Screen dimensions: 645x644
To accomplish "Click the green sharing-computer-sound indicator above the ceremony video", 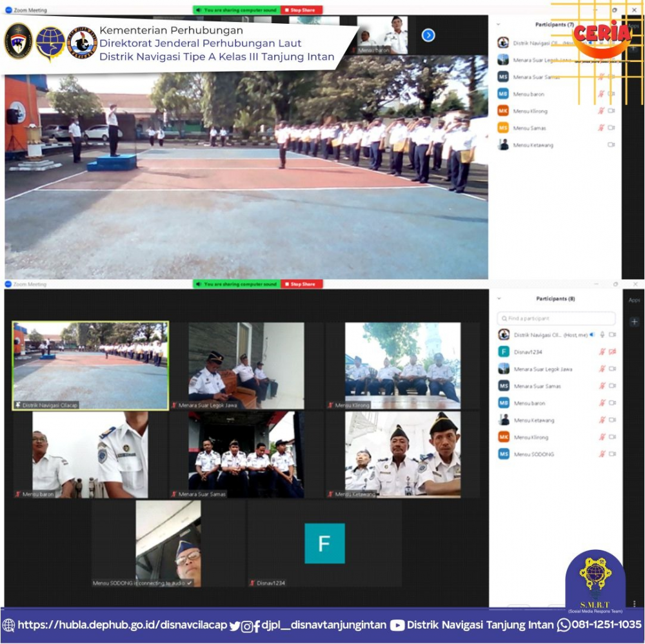I will click(237, 10).
